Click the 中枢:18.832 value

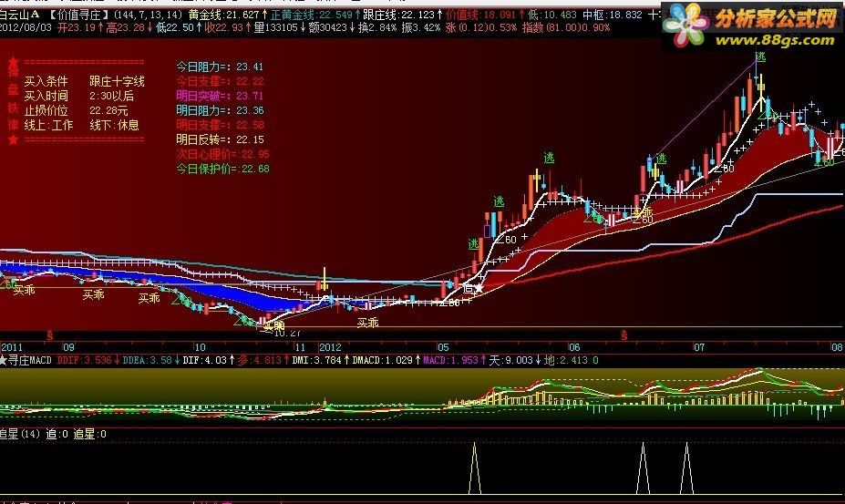tap(613, 15)
